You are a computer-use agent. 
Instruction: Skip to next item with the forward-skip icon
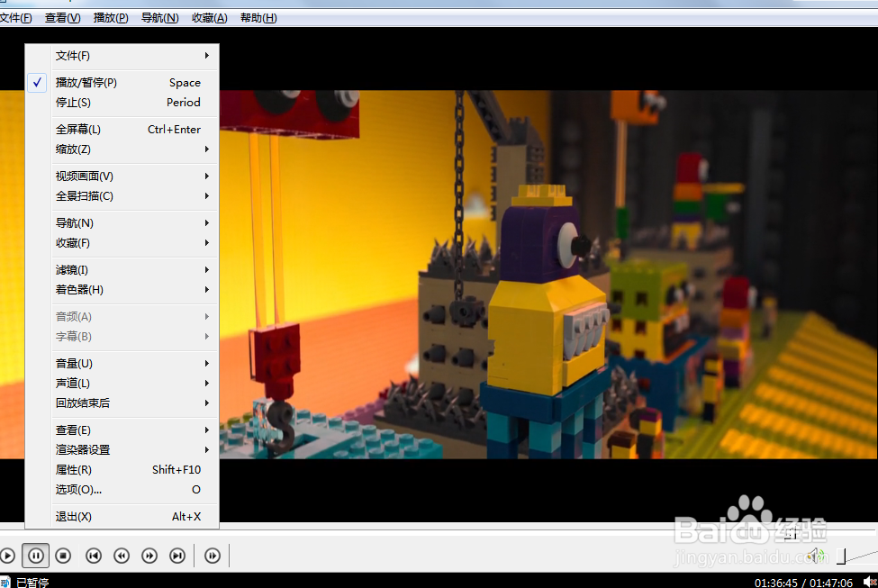coord(177,556)
